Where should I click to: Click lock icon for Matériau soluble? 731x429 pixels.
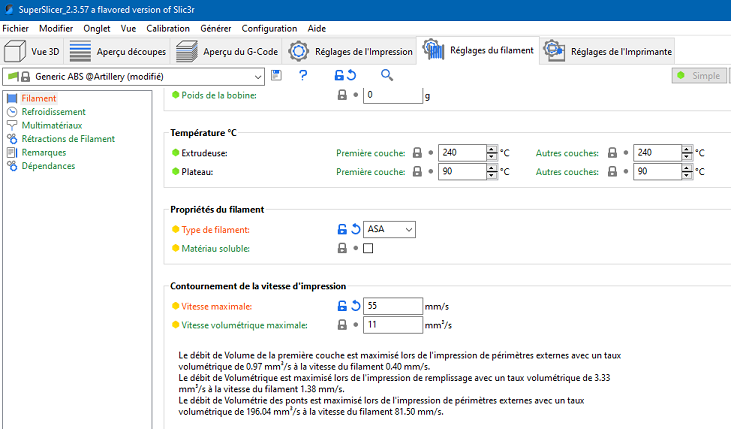342,249
